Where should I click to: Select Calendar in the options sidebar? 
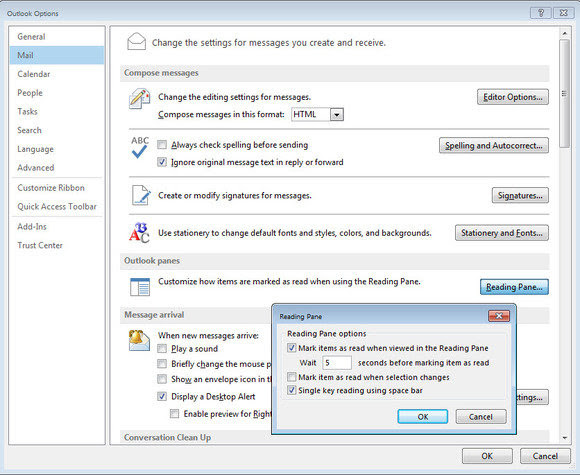34,74
